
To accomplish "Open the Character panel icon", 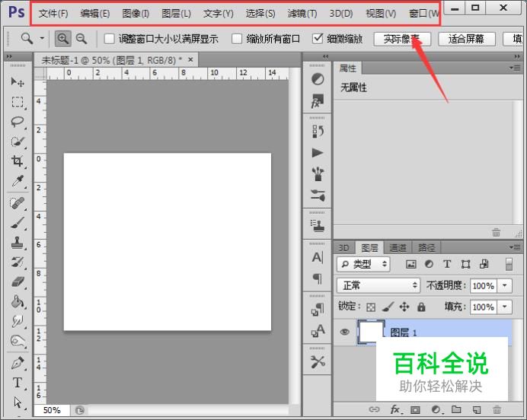I will pyautogui.click(x=318, y=257).
